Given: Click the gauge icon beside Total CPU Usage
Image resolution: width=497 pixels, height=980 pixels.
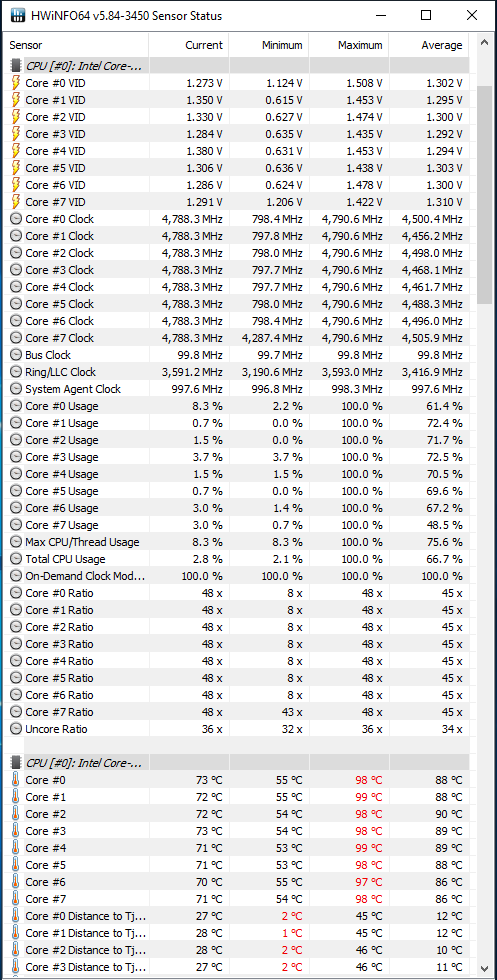Looking at the screenshot, I should (16, 559).
